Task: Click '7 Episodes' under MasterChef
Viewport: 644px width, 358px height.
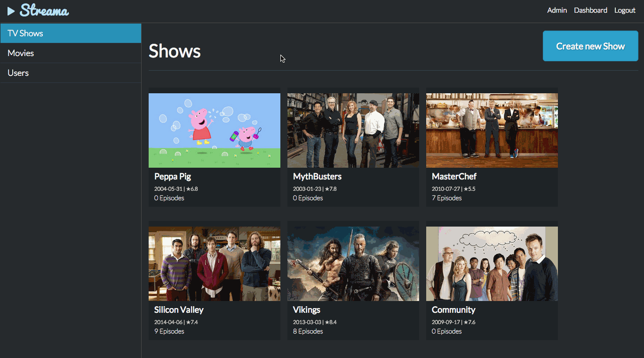Action: (447, 198)
